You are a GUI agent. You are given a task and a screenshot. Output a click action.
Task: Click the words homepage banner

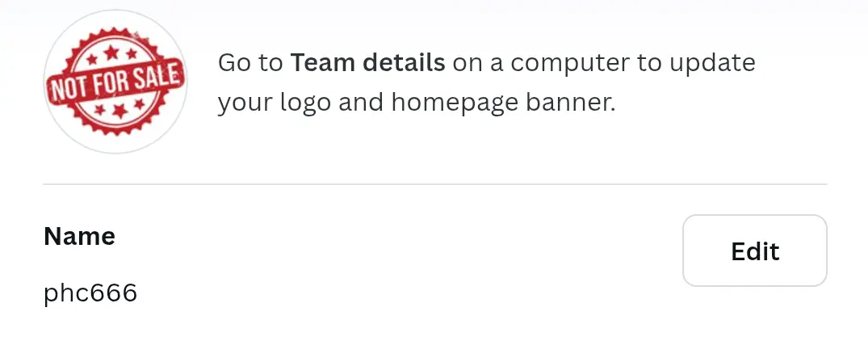(503, 103)
